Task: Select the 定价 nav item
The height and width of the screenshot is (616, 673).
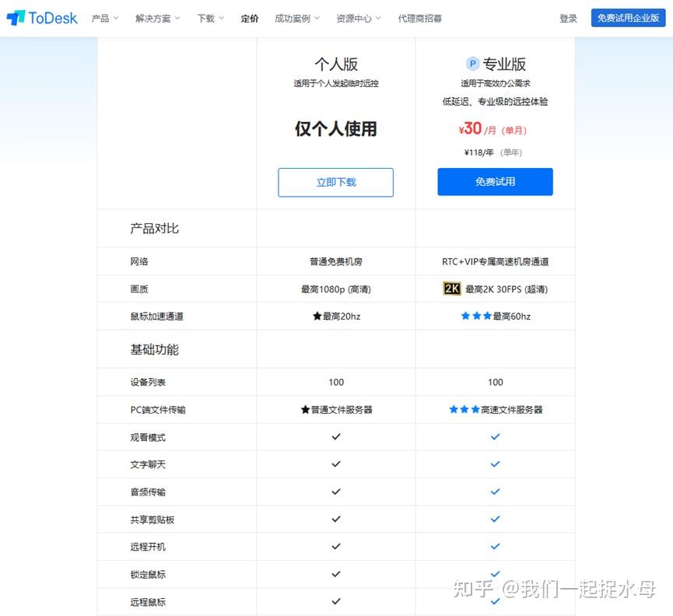Action: coord(250,18)
